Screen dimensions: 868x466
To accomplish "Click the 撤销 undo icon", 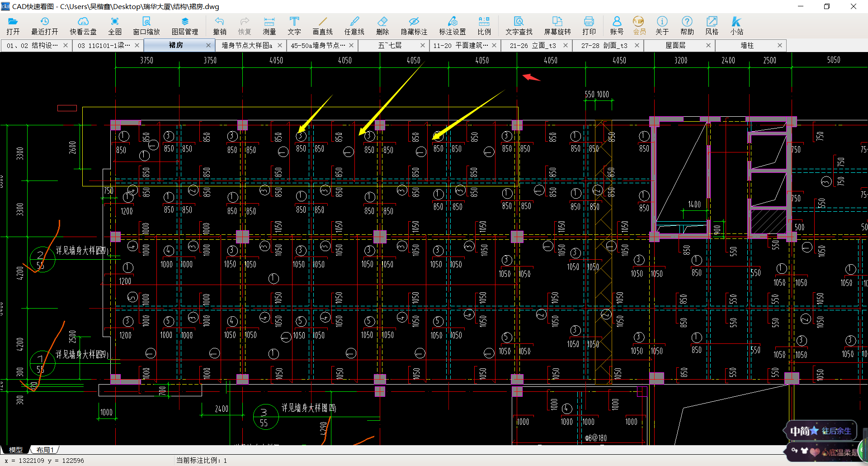I will (x=220, y=26).
